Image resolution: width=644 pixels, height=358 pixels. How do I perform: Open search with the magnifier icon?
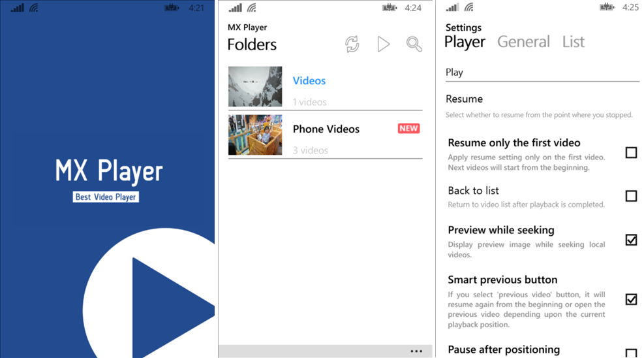pyautogui.click(x=414, y=44)
